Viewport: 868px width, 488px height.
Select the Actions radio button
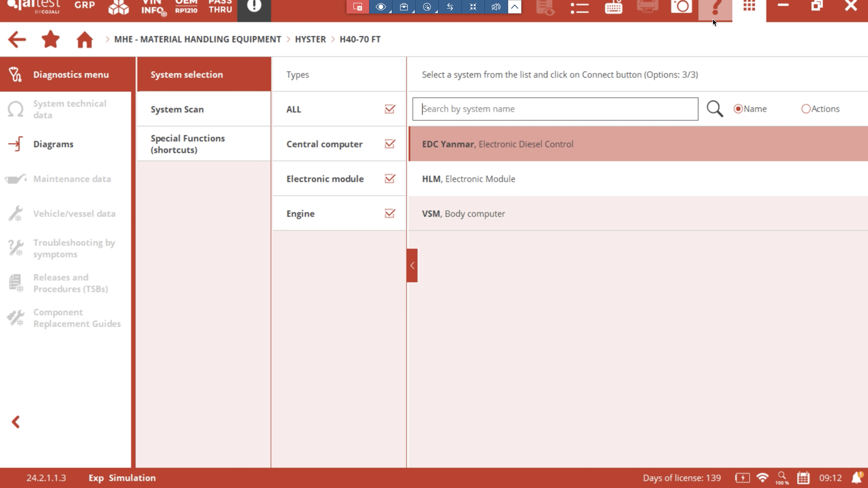[x=806, y=109]
